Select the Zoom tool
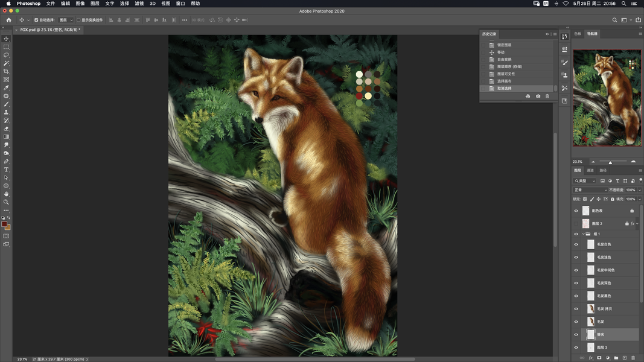The height and width of the screenshot is (362, 644). (x=6, y=202)
